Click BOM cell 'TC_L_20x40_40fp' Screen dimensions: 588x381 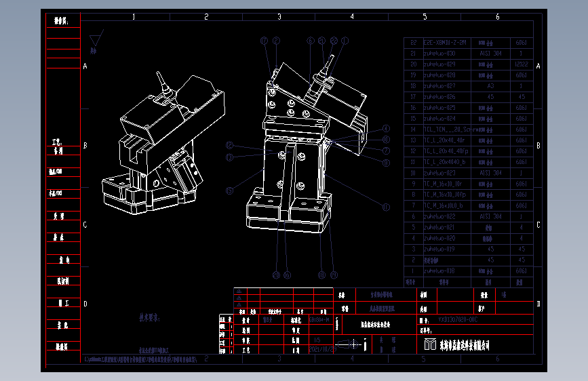(x=446, y=151)
